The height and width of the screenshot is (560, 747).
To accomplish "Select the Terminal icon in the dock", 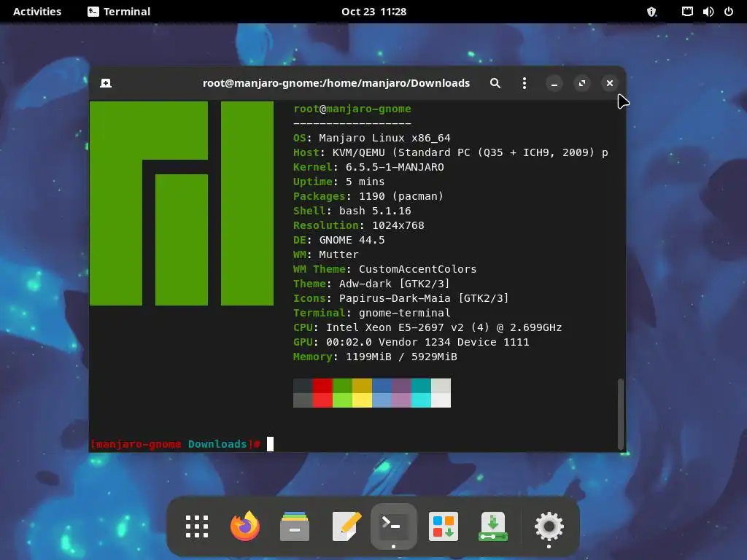I will [393, 526].
